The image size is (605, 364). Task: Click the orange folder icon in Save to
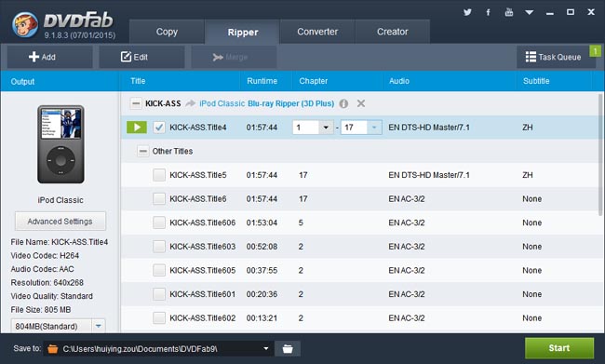click(x=53, y=349)
